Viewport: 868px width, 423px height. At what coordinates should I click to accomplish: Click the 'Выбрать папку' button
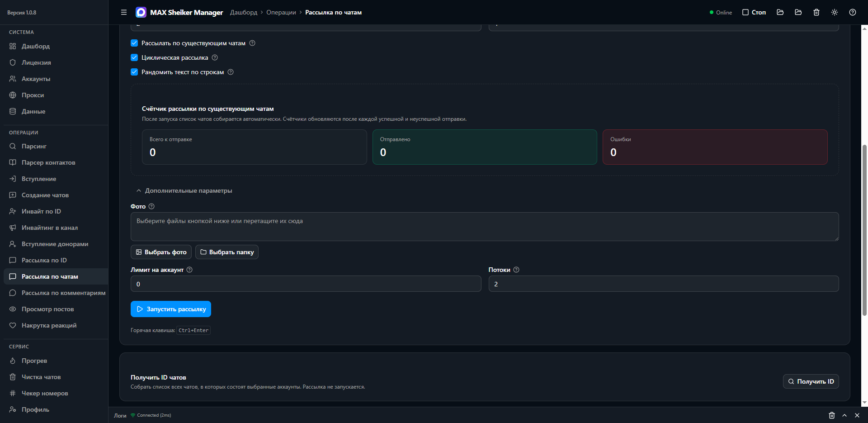click(227, 252)
